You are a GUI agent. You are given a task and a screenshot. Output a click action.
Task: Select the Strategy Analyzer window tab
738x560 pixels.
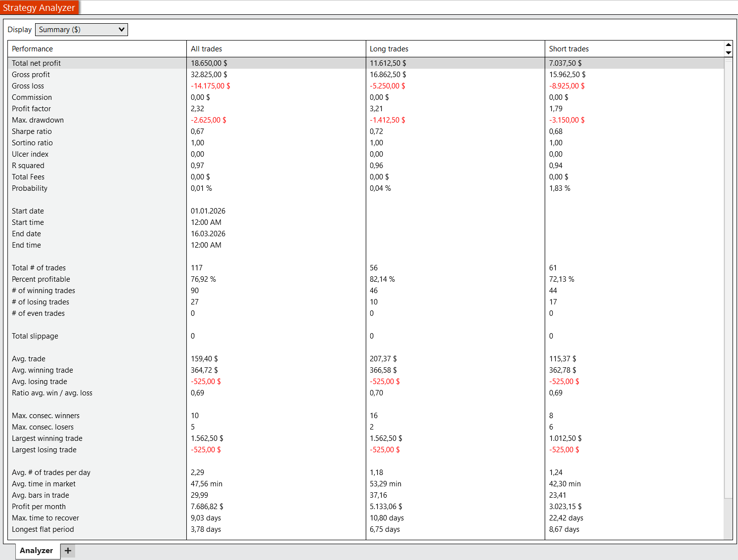click(39, 7)
